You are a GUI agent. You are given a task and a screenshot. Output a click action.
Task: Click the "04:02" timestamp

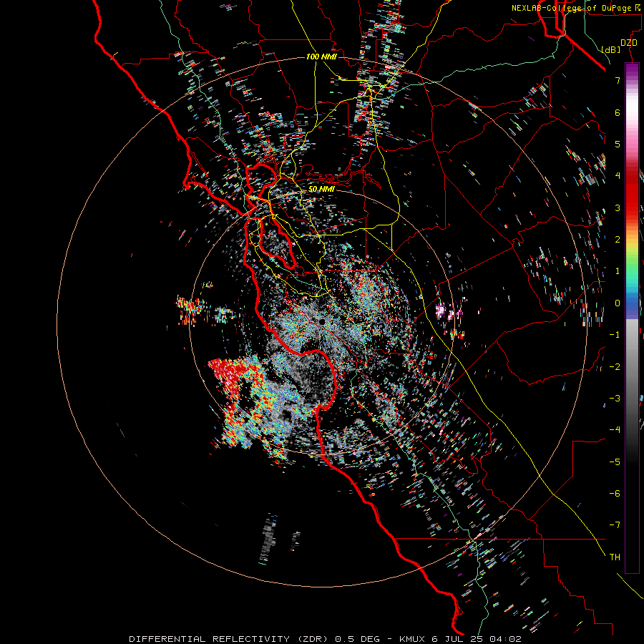point(506,639)
